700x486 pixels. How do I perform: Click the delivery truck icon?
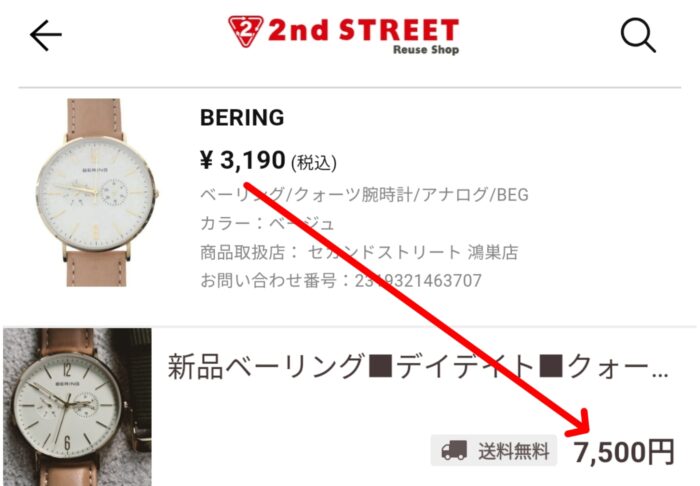point(454,450)
